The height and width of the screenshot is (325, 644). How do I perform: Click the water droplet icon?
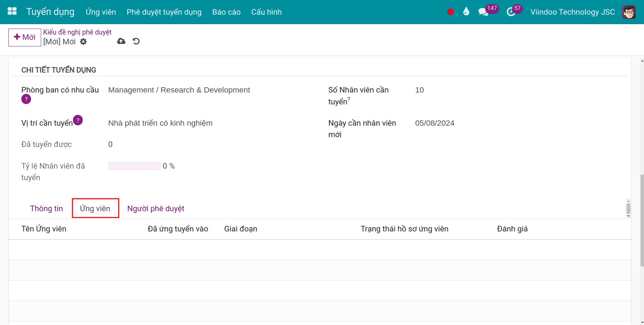click(x=466, y=12)
